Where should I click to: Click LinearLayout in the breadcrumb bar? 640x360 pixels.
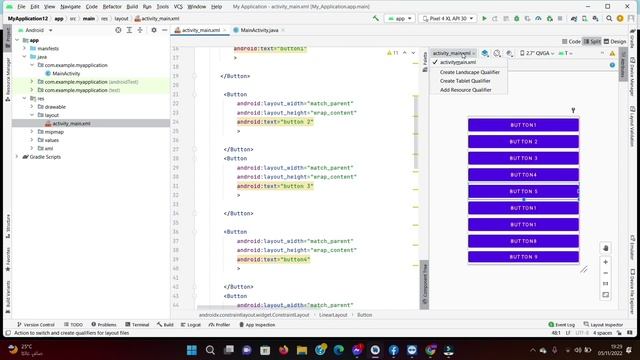tap(333, 315)
